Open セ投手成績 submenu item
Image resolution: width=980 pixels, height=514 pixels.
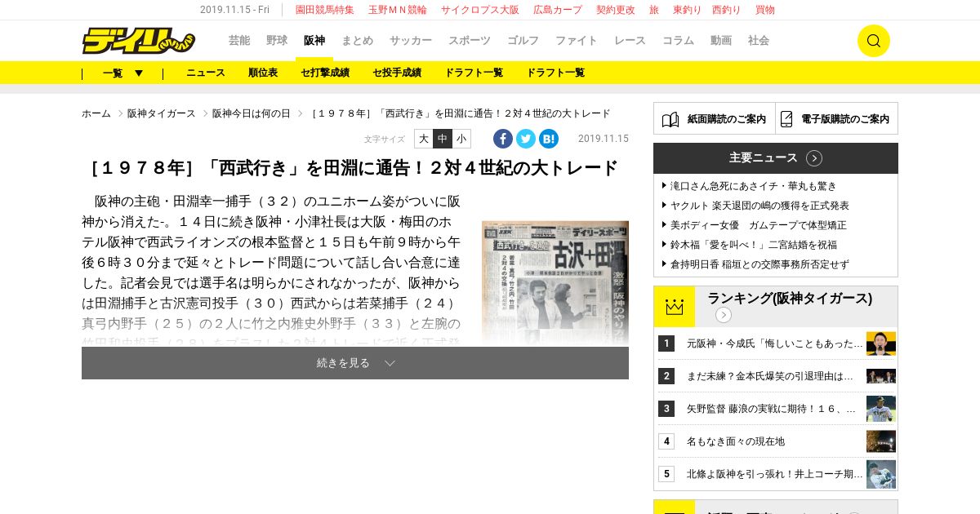(397, 73)
